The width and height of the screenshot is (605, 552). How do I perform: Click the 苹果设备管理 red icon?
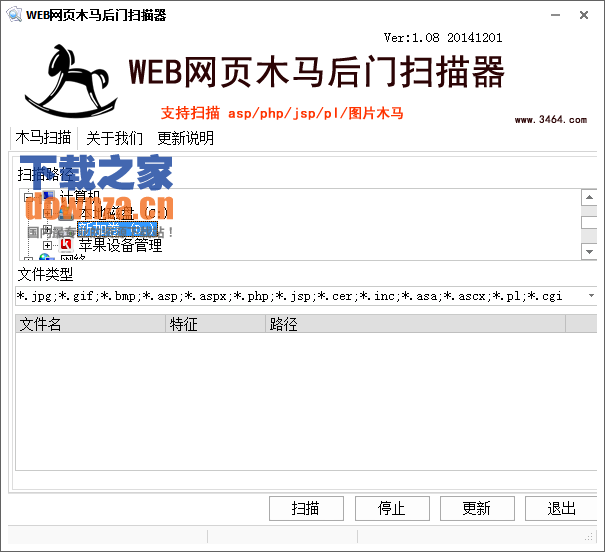(66, 245)
